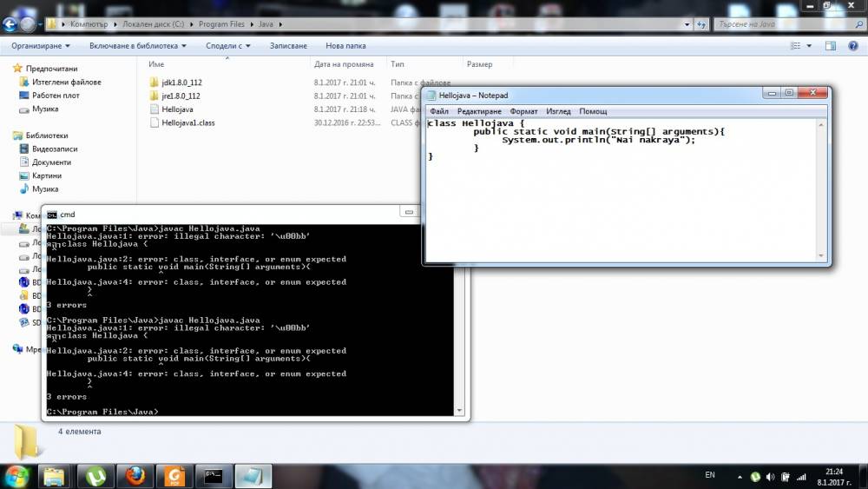Click the Notepad title bar icon

[x=431, y=96]
